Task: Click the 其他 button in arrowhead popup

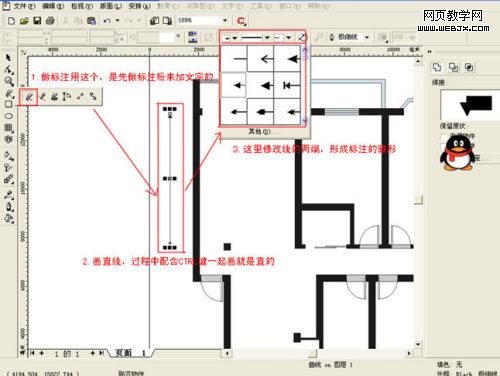Action: (263, 132)
